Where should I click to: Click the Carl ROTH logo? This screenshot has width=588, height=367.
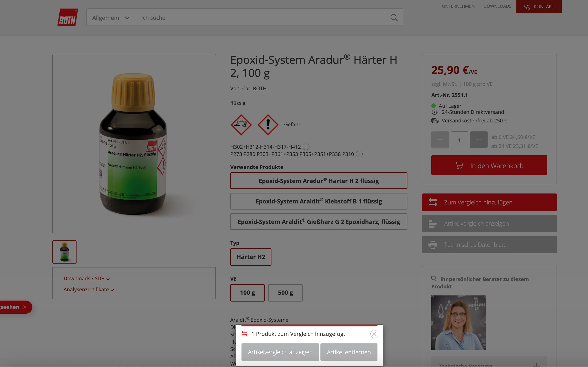[68, 17]
